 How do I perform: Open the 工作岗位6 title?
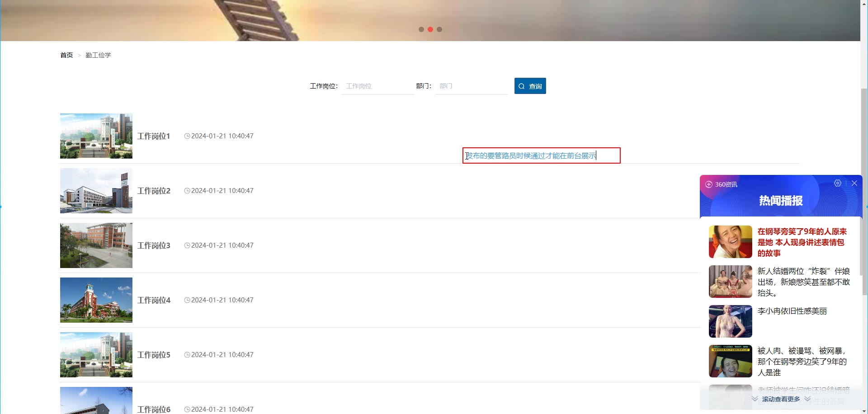click(x=154, y=409)
